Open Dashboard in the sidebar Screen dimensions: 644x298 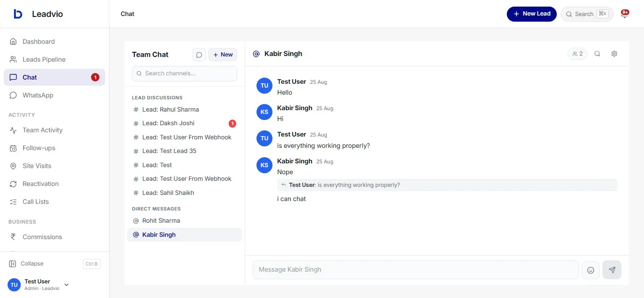(54, 41)
